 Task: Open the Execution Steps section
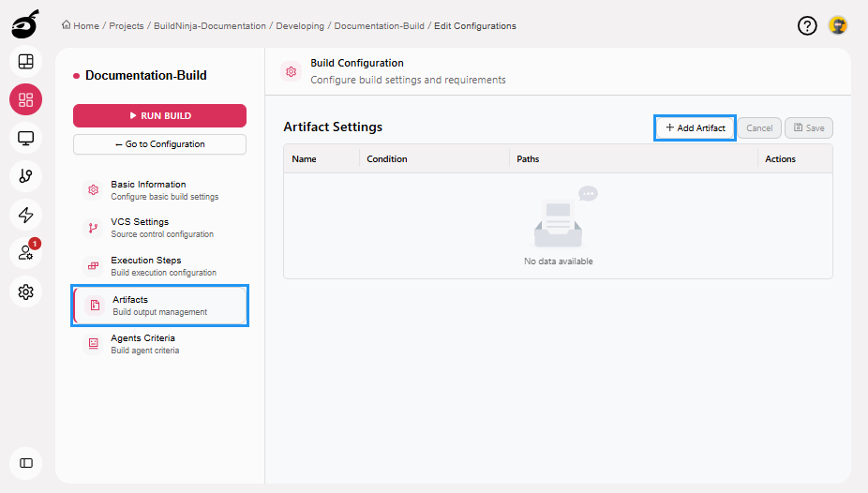pos(159,266)
